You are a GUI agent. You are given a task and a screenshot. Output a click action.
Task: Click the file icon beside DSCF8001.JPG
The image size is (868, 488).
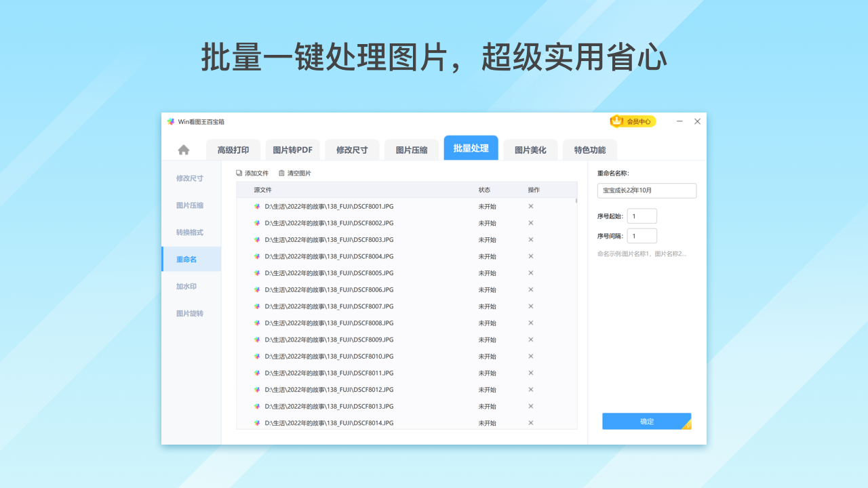pos(256,206)
